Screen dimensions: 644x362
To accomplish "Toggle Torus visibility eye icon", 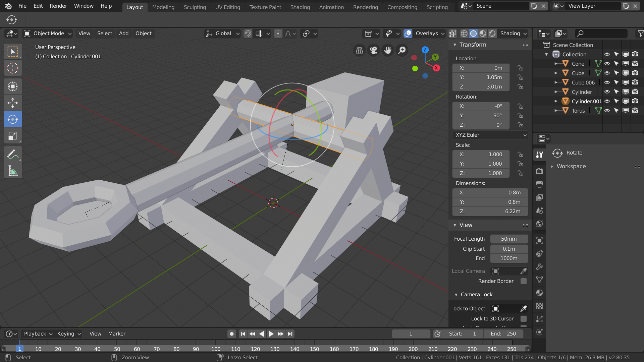I will click(607, 111).
